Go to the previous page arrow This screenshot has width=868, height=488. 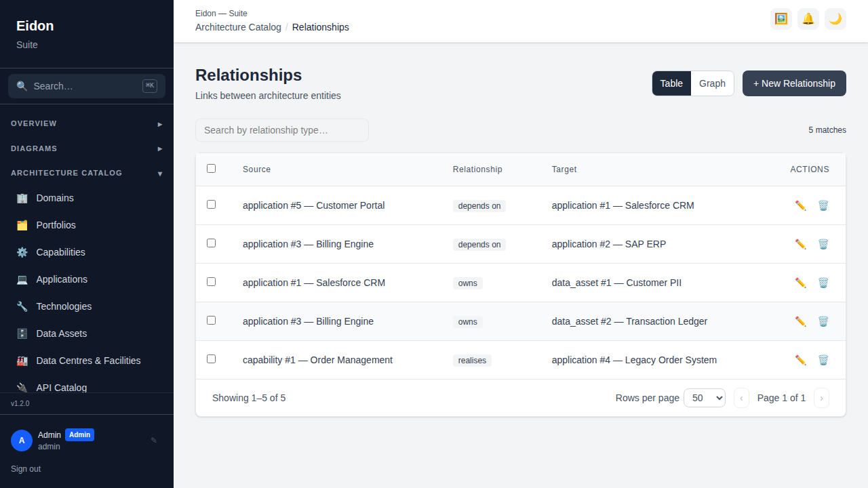point(741,398)
